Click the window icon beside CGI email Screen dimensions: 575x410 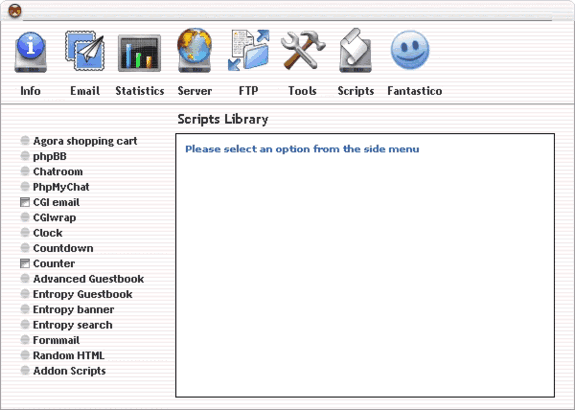click(x=25, y=202)
